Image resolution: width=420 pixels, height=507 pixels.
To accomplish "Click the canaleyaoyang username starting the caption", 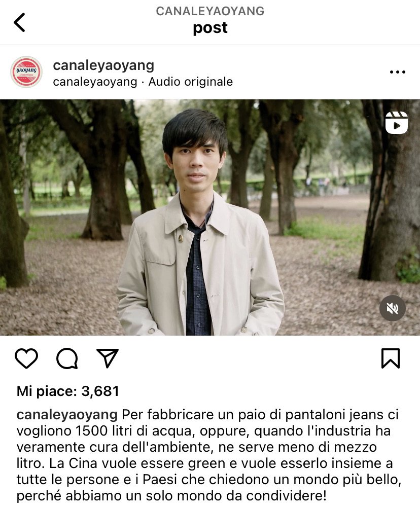I will (x=67, y=415).
